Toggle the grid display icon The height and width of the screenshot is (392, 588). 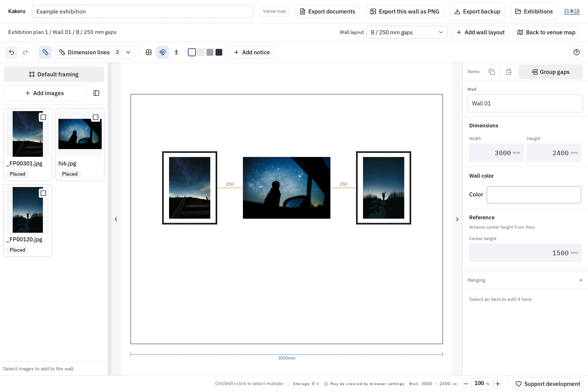pos(148,52)
